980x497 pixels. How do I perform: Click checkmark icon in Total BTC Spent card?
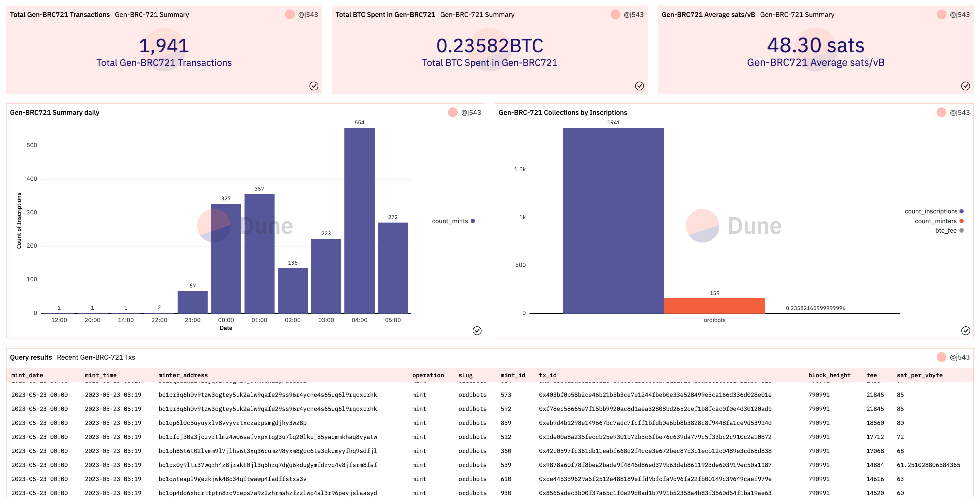(x=639, y=86)
